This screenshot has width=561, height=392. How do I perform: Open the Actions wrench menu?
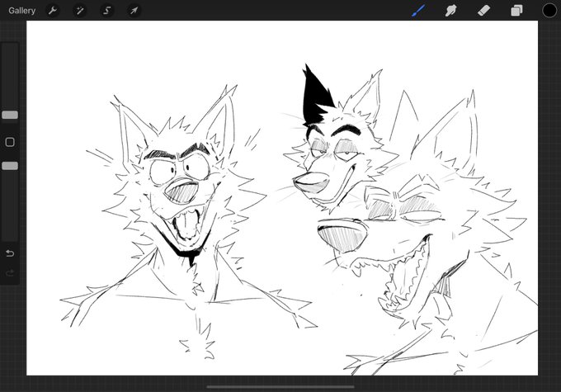tap(53, 11)
